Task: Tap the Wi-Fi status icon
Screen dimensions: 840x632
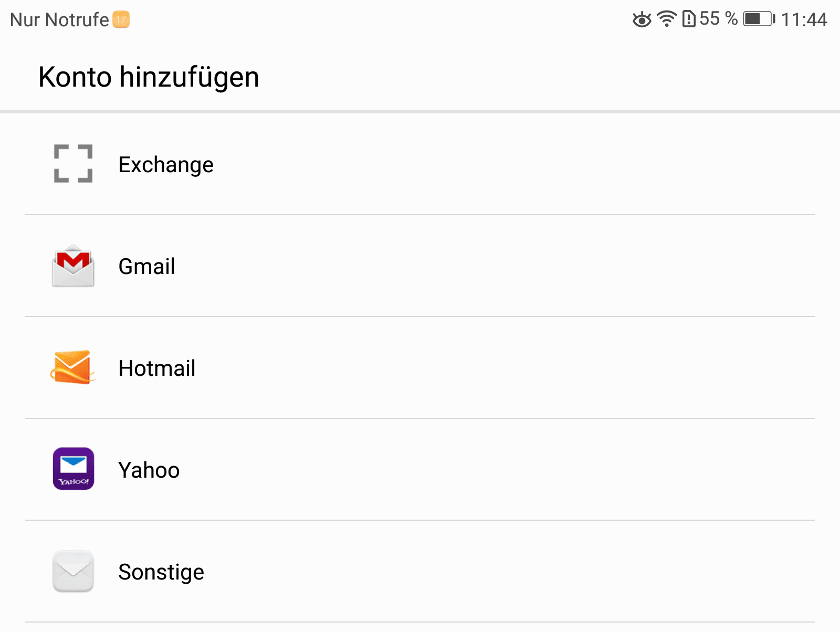Action: click(x=667, y=19)
